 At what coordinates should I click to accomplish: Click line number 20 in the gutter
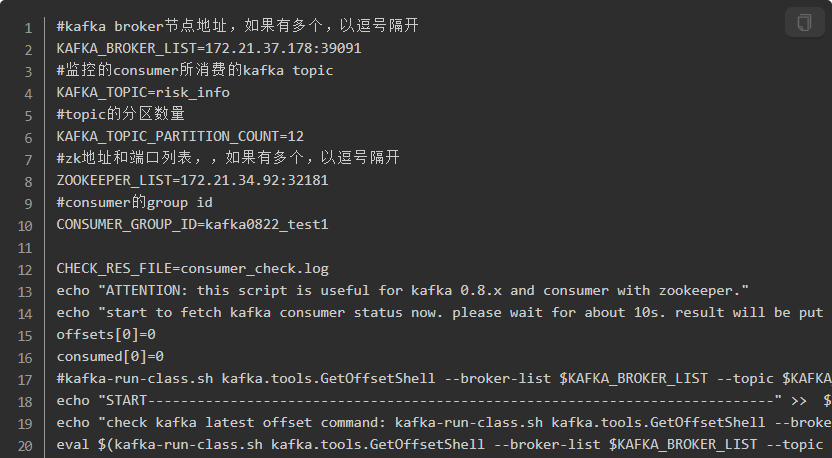click(25, 446)
